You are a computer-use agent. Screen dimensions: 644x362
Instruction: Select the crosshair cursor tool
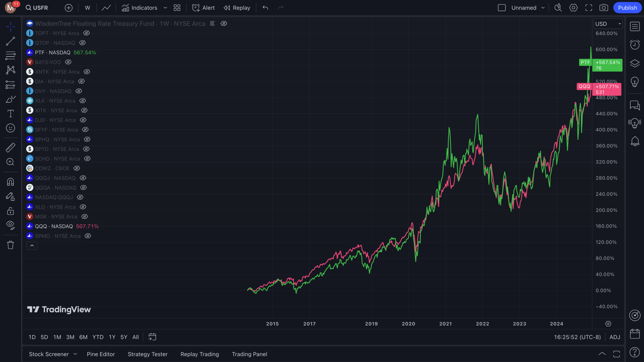[10, 27]
